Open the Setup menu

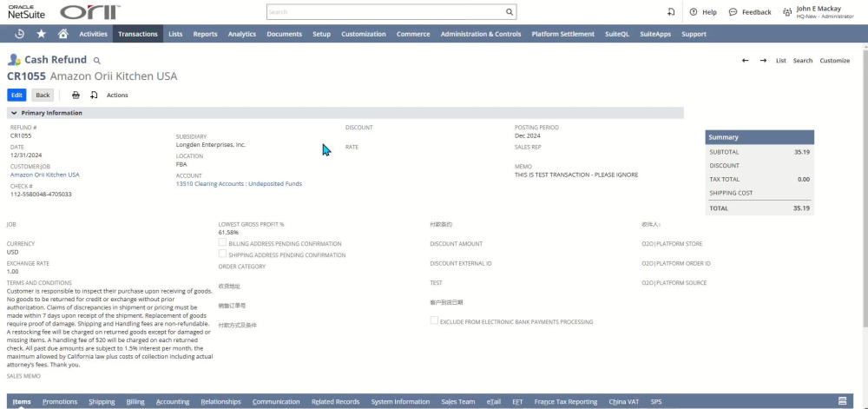tap(322, 34)
